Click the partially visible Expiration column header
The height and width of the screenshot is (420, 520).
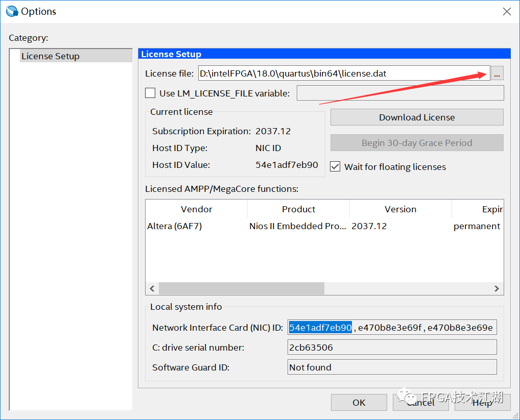coord(478,209)
